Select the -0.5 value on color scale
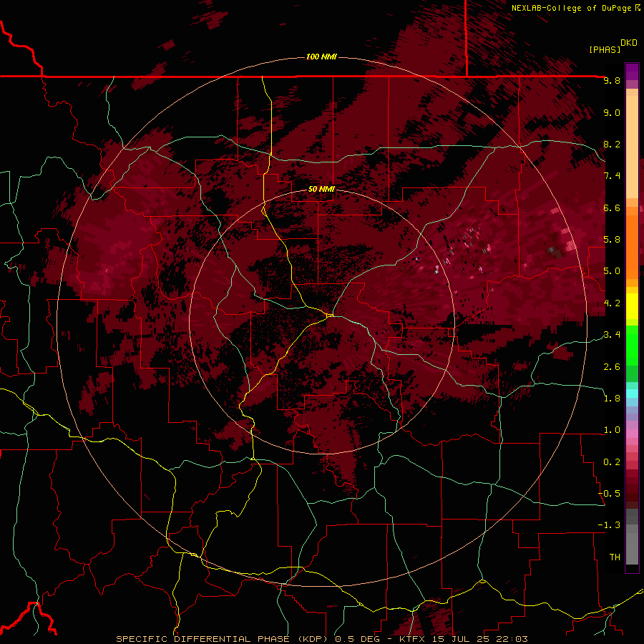This screenshot has height=644, width=644. 610,494
